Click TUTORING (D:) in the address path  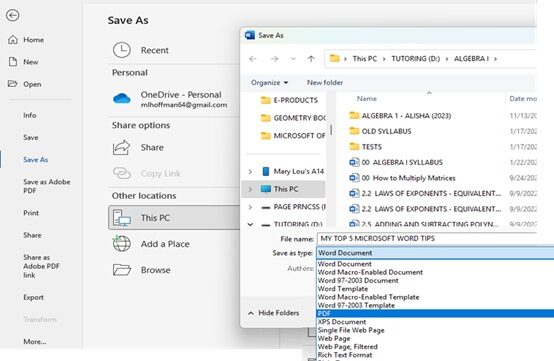point(416,59)
